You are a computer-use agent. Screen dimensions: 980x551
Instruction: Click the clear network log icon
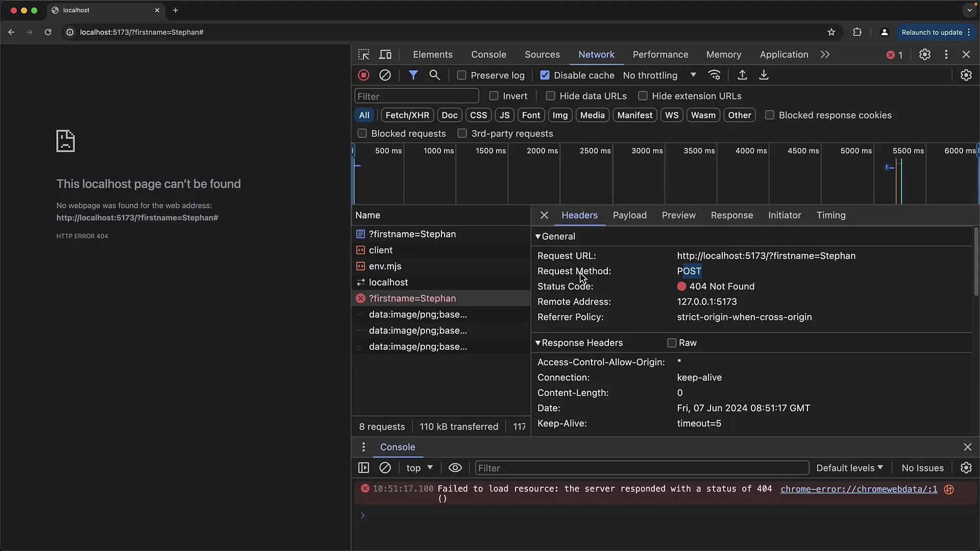(385, 74)
